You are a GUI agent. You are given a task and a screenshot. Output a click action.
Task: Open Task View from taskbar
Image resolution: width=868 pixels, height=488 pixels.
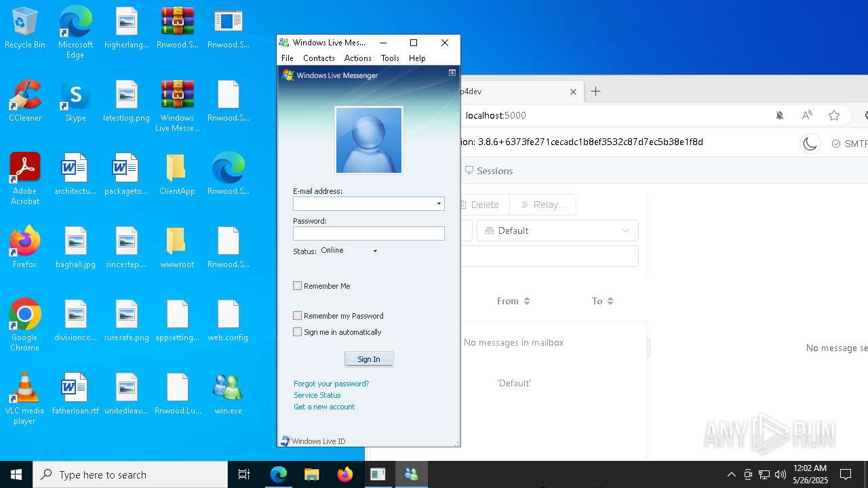click(244, 474)
